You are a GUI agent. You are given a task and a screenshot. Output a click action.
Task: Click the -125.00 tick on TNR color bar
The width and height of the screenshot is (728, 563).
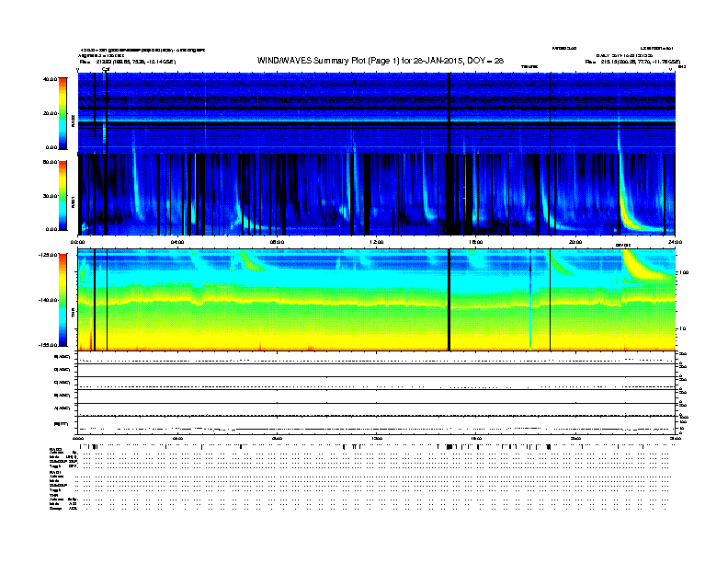pyautogui.click(x=49, y=255)
